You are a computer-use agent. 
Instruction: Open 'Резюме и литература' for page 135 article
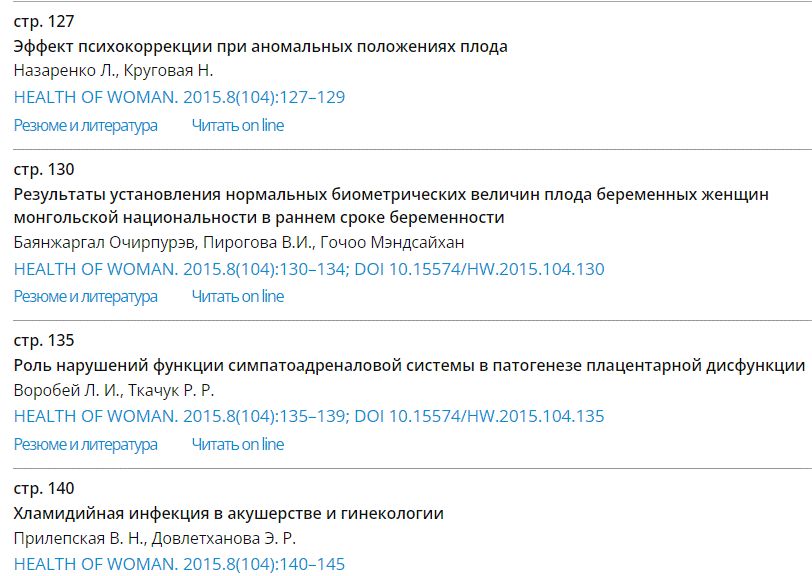click(x=85, y=444)
